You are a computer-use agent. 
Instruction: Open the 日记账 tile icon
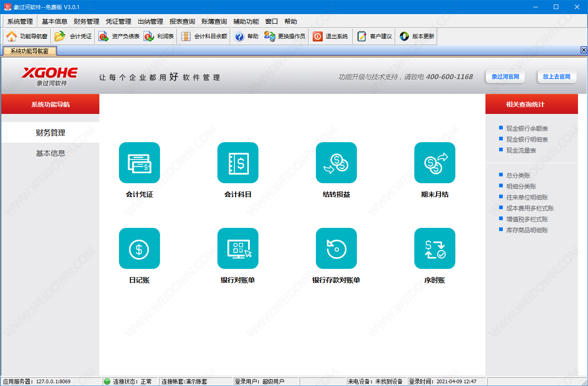point(139,248)
